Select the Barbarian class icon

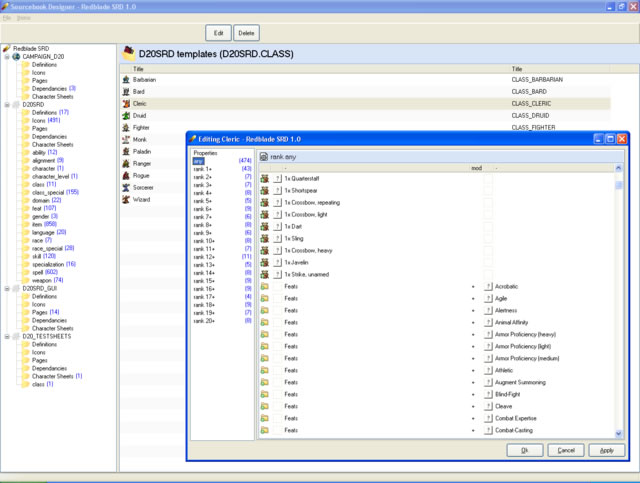coord(126,80)
